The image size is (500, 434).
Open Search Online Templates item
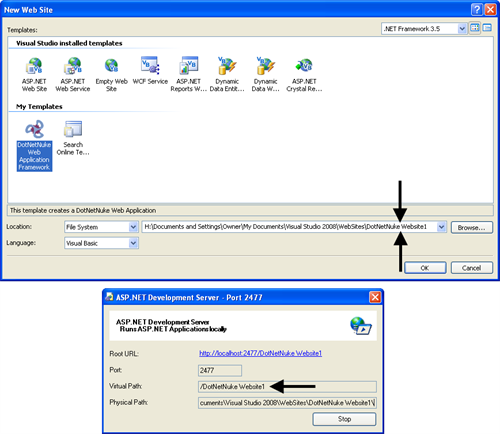[x=73, y=138]
